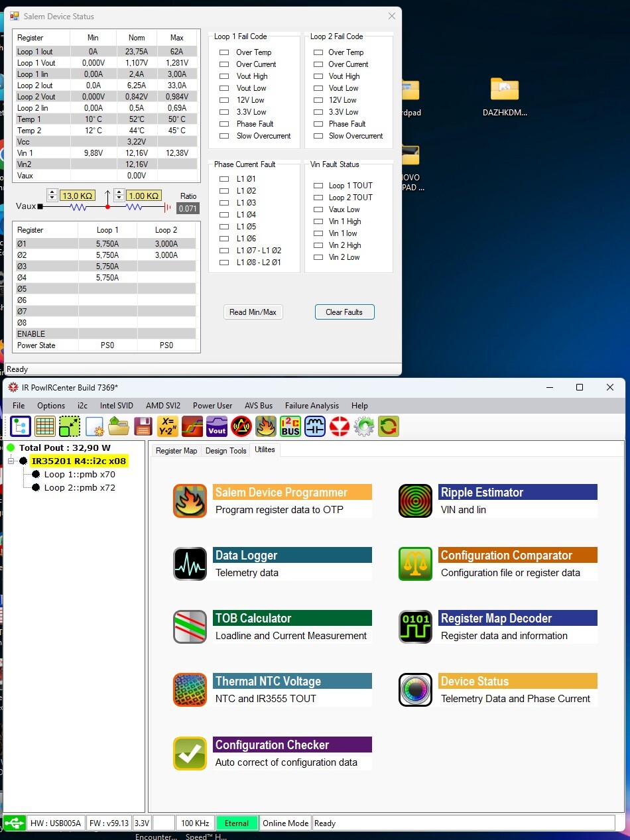
Task: Open the Register Map Decoder icon
Action: pos(415,627)
